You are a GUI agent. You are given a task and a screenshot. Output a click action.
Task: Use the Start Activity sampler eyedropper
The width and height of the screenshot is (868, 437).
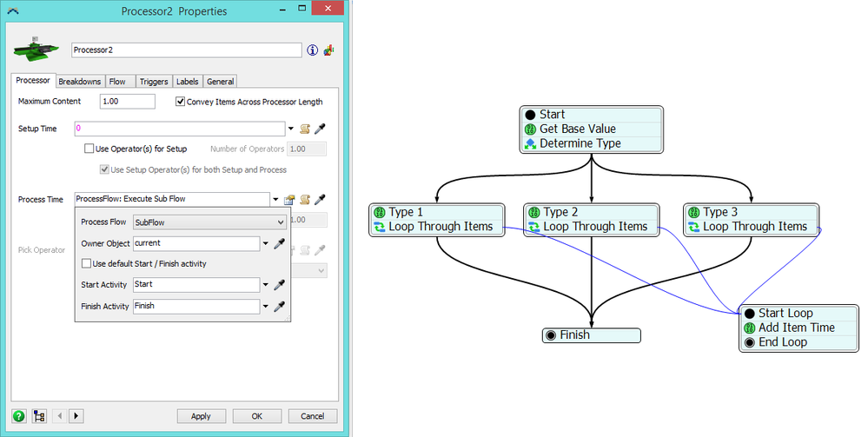(280, 285)
